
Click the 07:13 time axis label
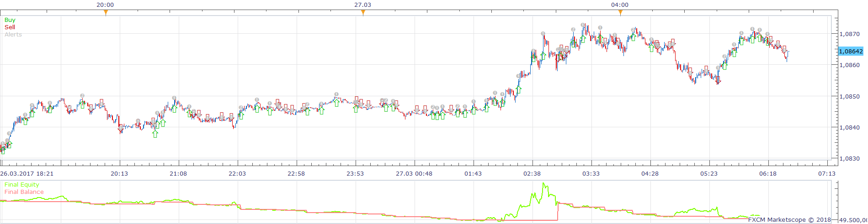tap(827, 174)
